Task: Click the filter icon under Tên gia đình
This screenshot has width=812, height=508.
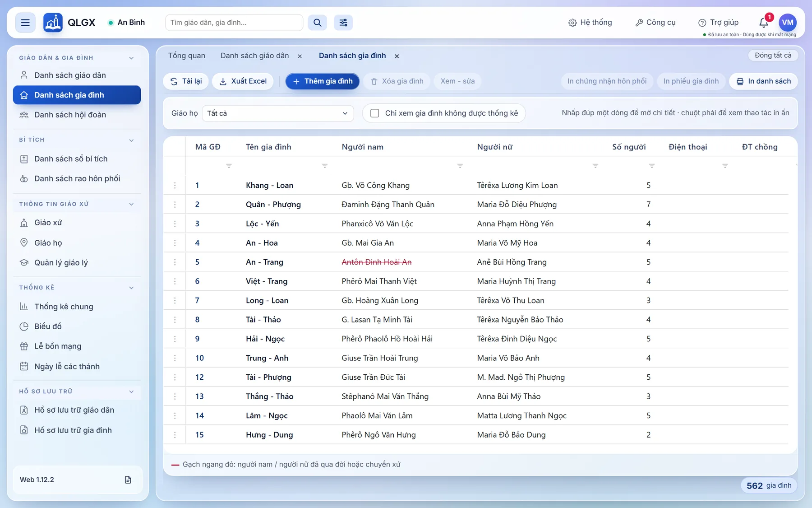Action: tap(325, 166)
